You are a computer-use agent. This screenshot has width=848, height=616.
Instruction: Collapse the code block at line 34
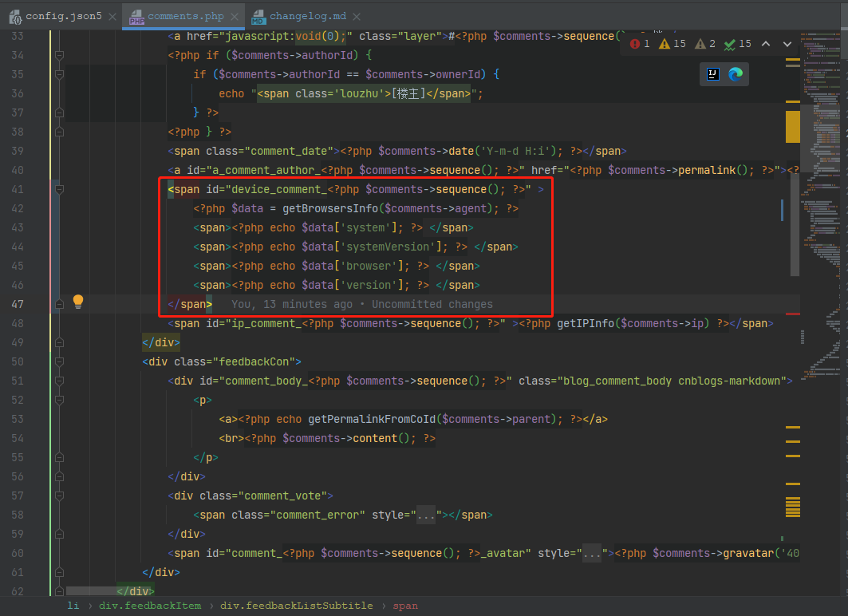coord(60,55)
